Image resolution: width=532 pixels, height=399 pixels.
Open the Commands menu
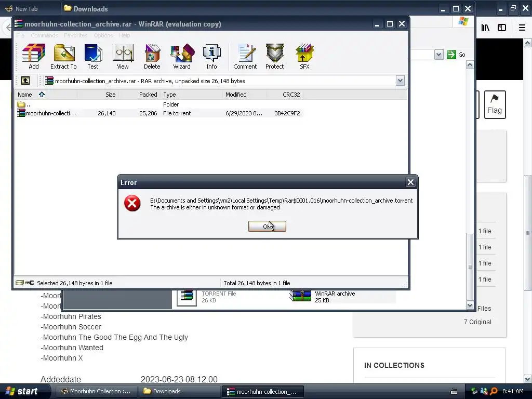(x=44, y=35)
